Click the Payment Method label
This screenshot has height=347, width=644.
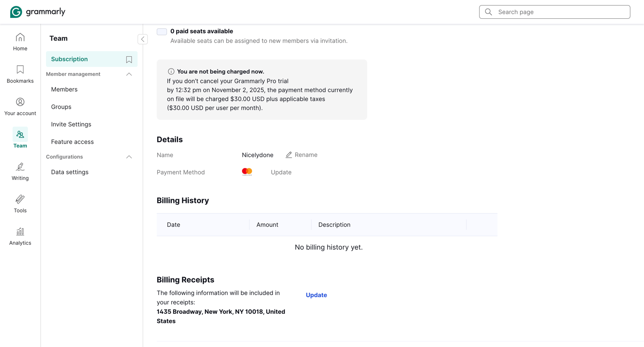tap(181, 172)
